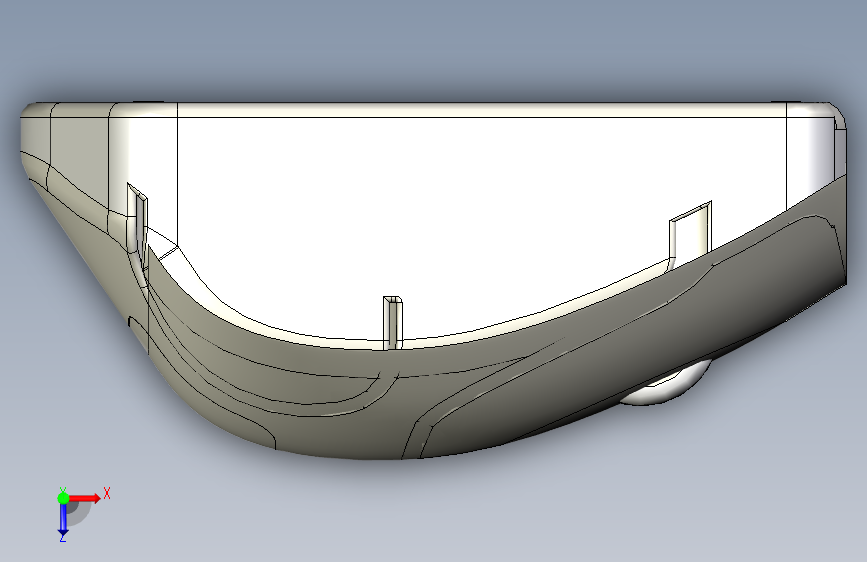Click the blue Z axis arrow of the triad
This screenshot has height=562, width=867.
63,520
